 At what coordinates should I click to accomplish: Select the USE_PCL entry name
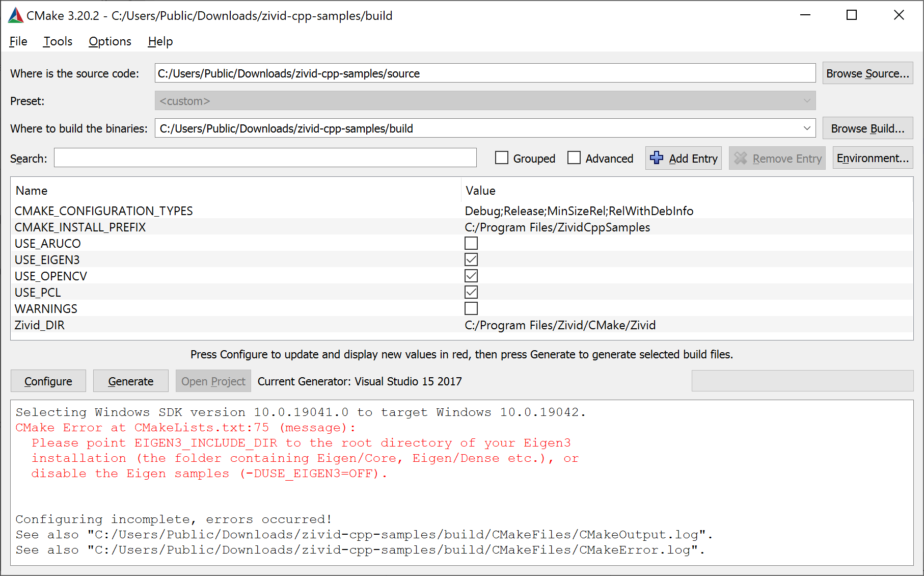(38, 293)
